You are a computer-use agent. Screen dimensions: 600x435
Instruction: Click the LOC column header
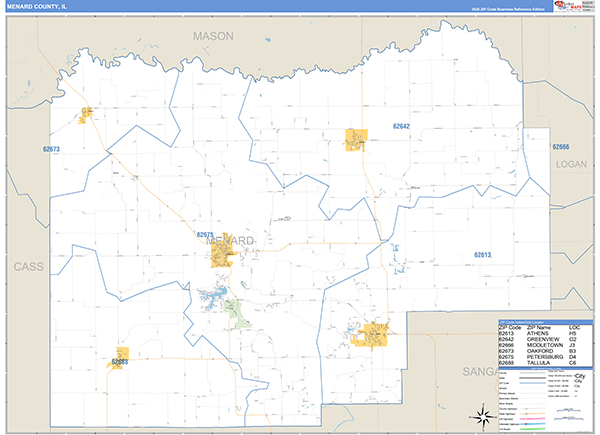click(x=574, y=328)
